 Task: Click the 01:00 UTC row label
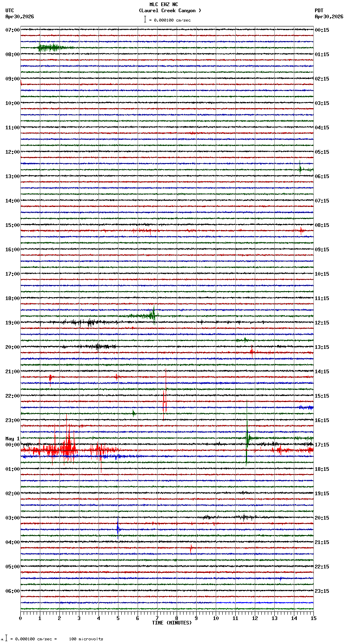point(13,469)
